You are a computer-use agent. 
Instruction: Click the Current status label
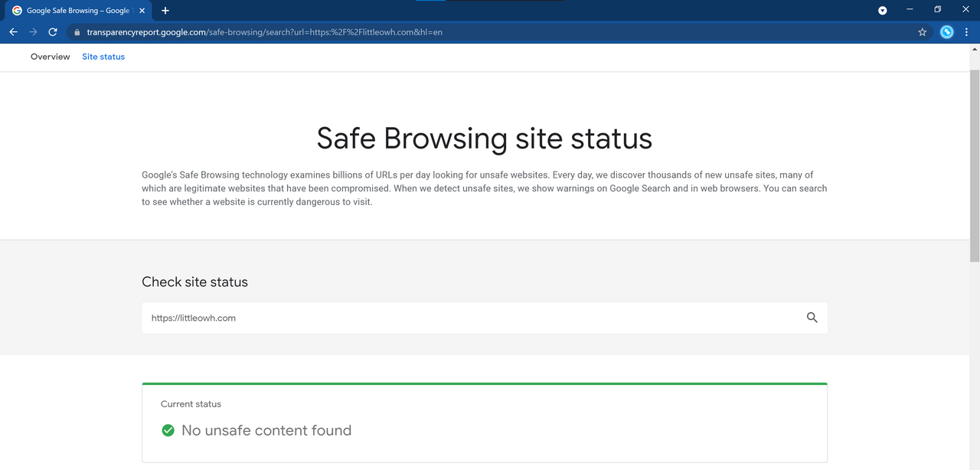[191, 404]
